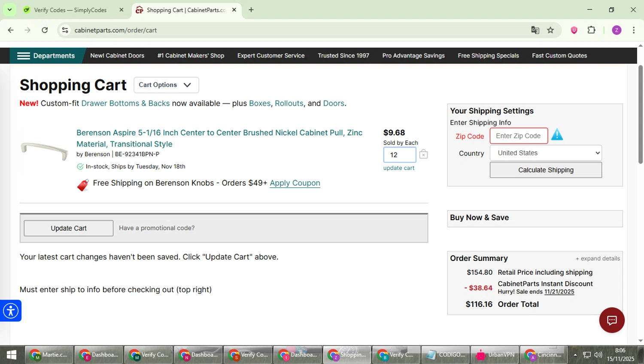The width and height of the screenshot is (644, 364).
Task: Close the Shopping Cart tab
Action: tap(234, 10)
